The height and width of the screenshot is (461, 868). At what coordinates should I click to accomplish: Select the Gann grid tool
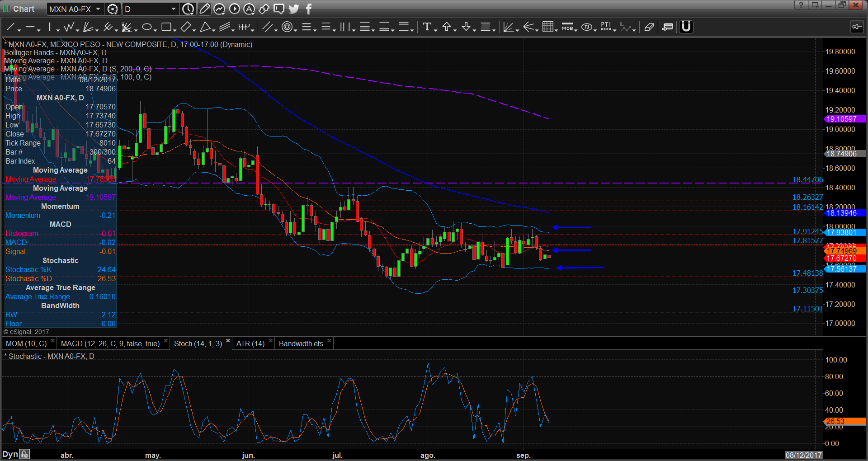547,27
